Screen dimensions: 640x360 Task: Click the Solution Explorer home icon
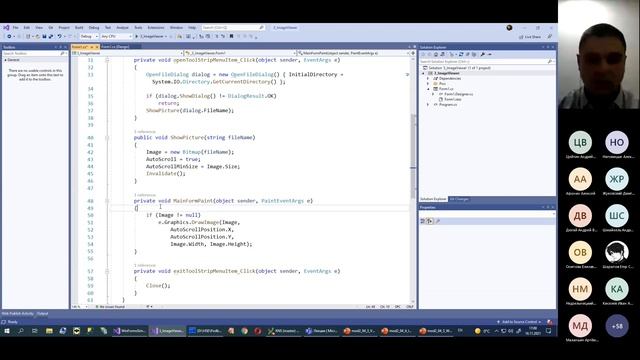pos(436,54)
